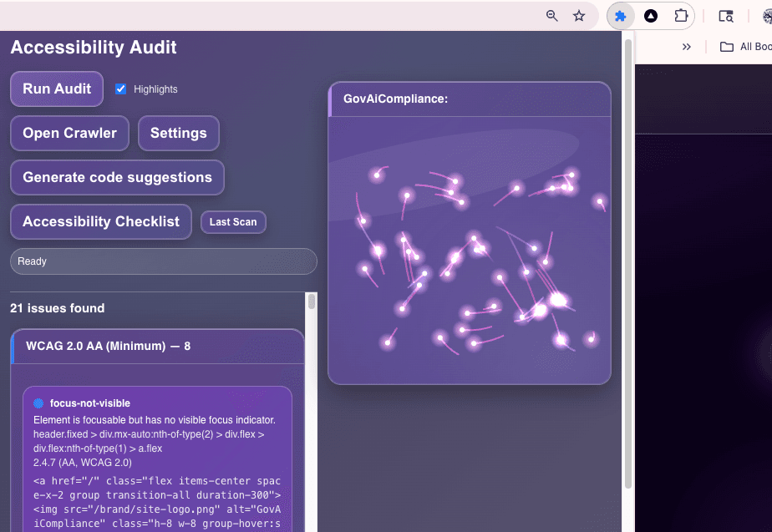The height and width of the screenshot is (532, 772).
Task: Collapse the WCAG 2.0 AA (Minimum) section
Action: point(157,346)
